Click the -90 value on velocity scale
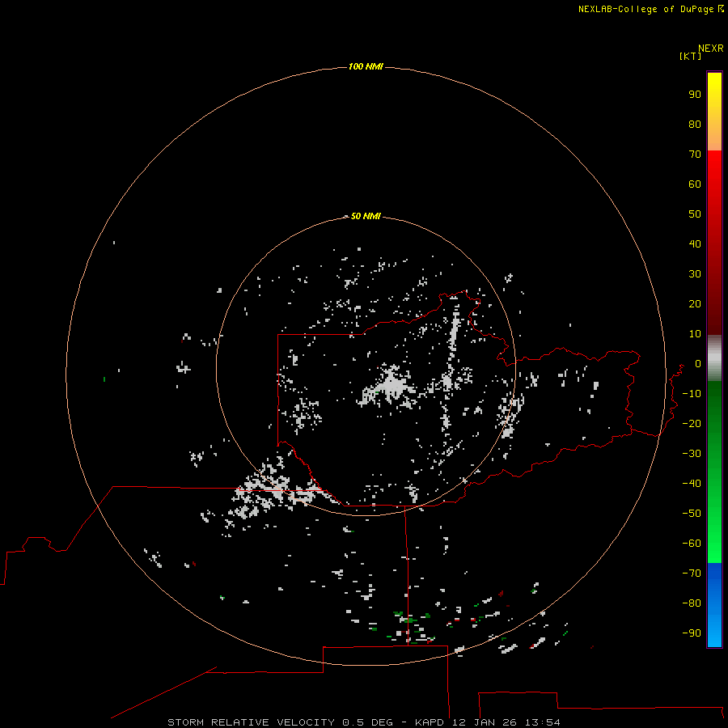The width and height of the screenshot is (728, 728). pyautogui.click(x=692, y=633)
